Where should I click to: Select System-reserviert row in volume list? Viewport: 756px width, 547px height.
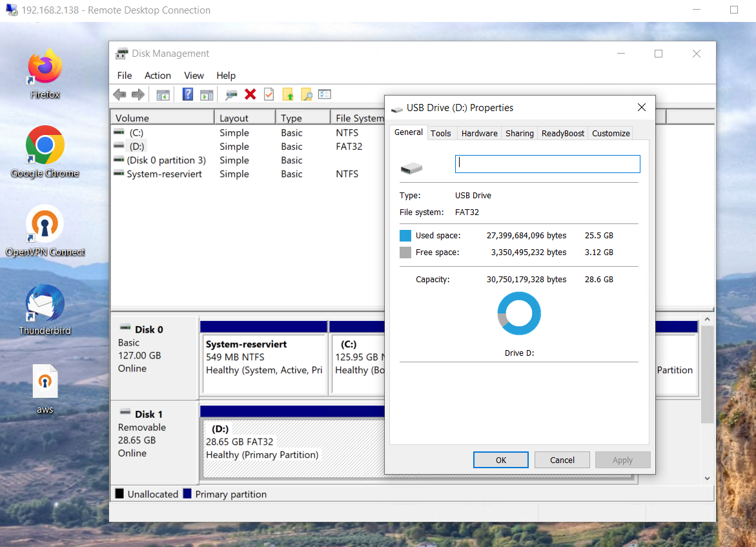(164, 174)
